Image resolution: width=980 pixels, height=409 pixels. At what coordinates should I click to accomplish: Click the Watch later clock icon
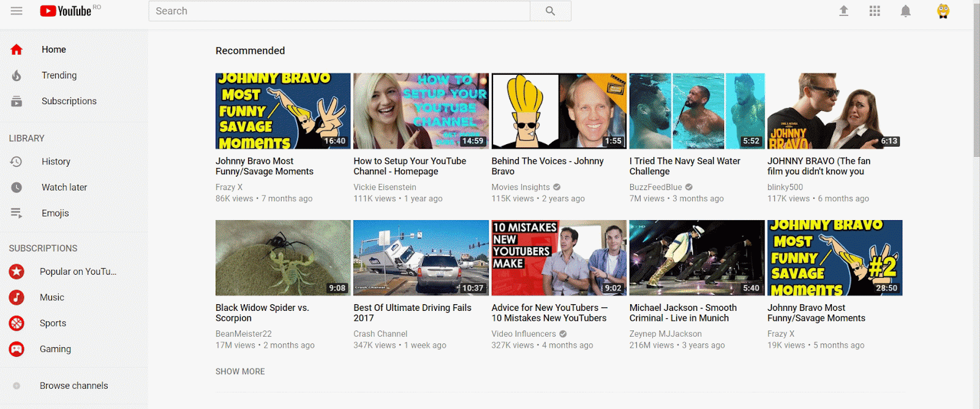coord(17,188)
